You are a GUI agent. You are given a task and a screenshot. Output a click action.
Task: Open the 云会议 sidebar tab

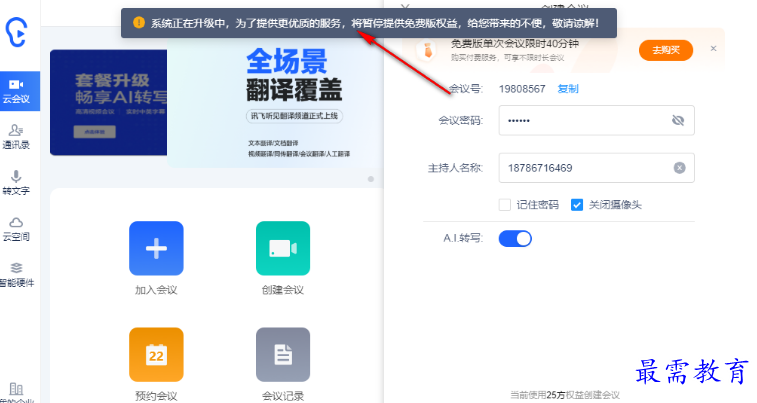click(19, 91)
